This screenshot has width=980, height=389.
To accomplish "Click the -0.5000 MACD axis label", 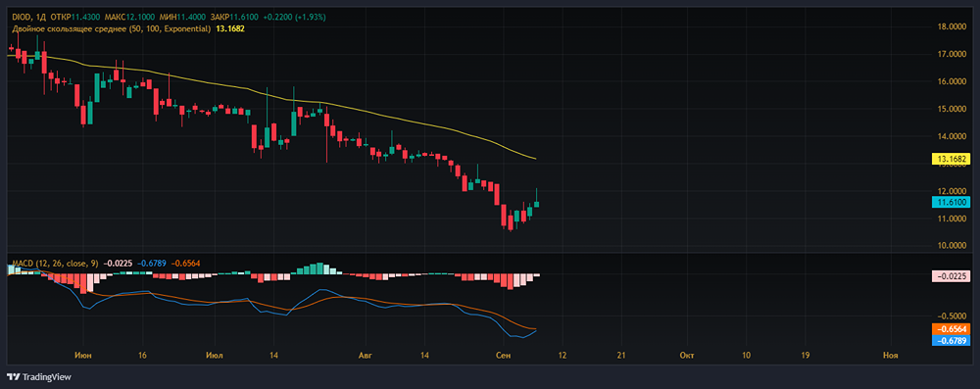I will 952,316.
